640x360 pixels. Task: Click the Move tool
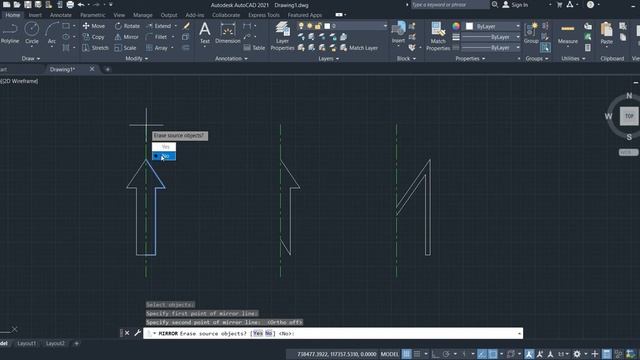93,26
